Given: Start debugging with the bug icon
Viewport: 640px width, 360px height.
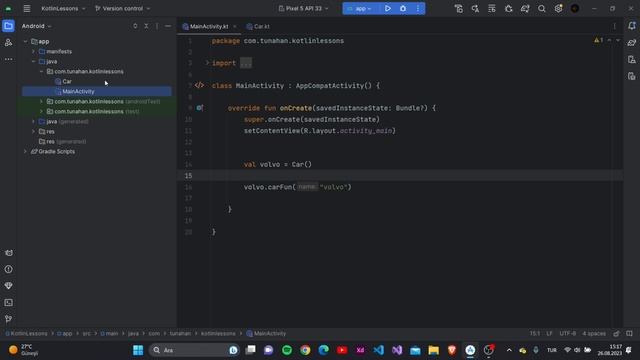Looking at the screenshot, I should click(x=403, y=8).
